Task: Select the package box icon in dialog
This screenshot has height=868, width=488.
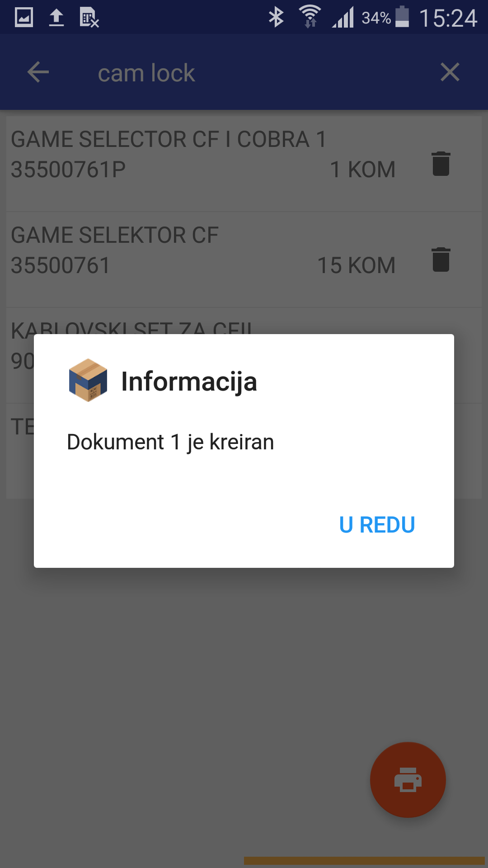Action: (88, 380)
